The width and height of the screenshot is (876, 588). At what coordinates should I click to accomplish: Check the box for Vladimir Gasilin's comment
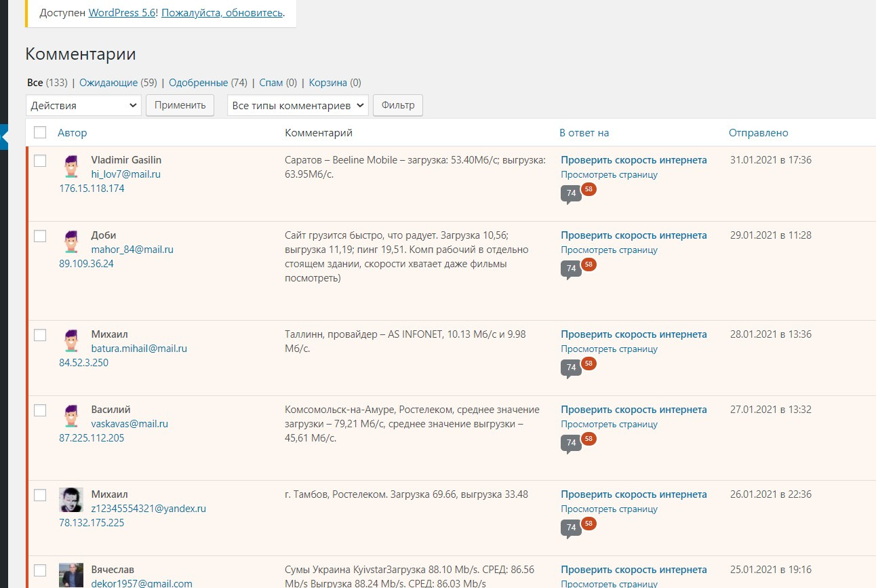coord(40,161)
